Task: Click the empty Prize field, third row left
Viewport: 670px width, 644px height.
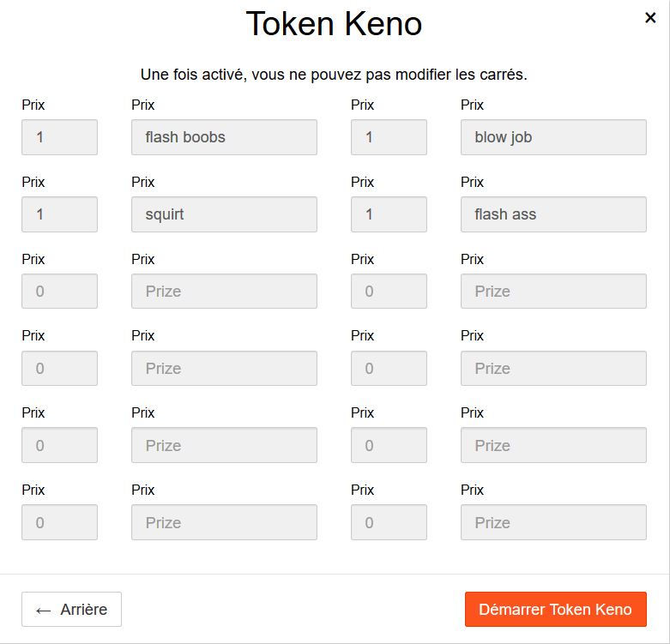Action: (x=224, y=292)
